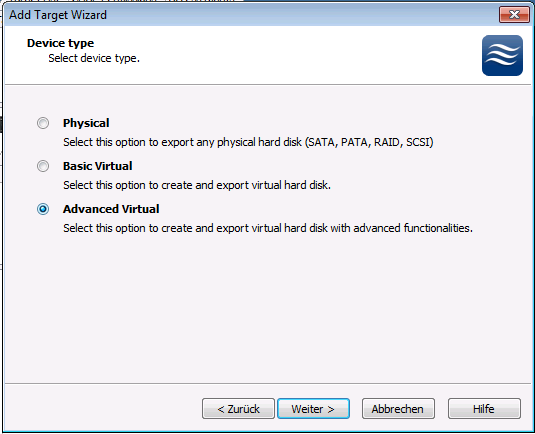Viewport: 535px width, 434px height.
Task: Click the bold Physical option label
Action: point(86,123)
